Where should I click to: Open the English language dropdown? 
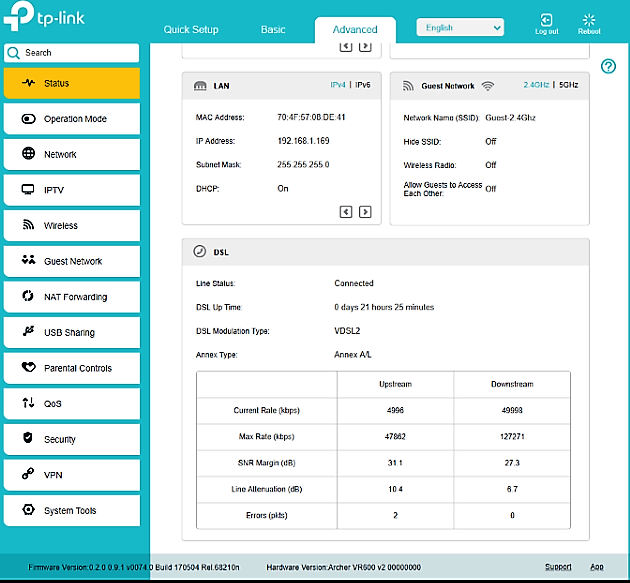click(x=459, y=28)
